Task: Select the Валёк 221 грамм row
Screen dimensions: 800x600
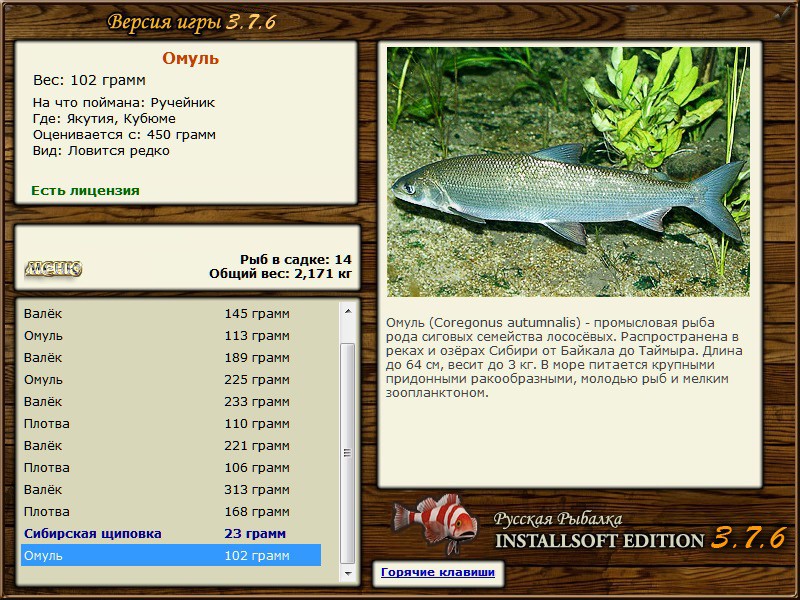Action: point(171,445)
